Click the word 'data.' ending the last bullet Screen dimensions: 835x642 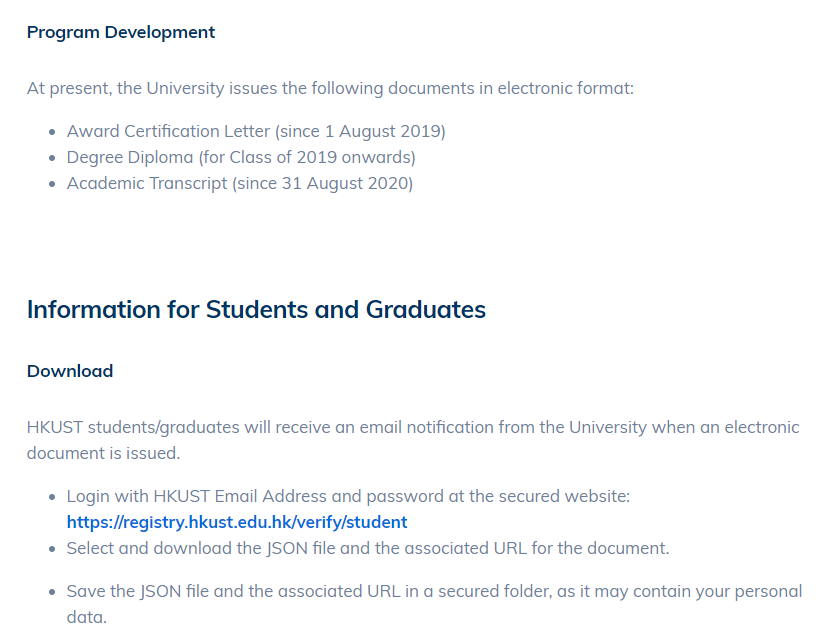click(87, 618)
